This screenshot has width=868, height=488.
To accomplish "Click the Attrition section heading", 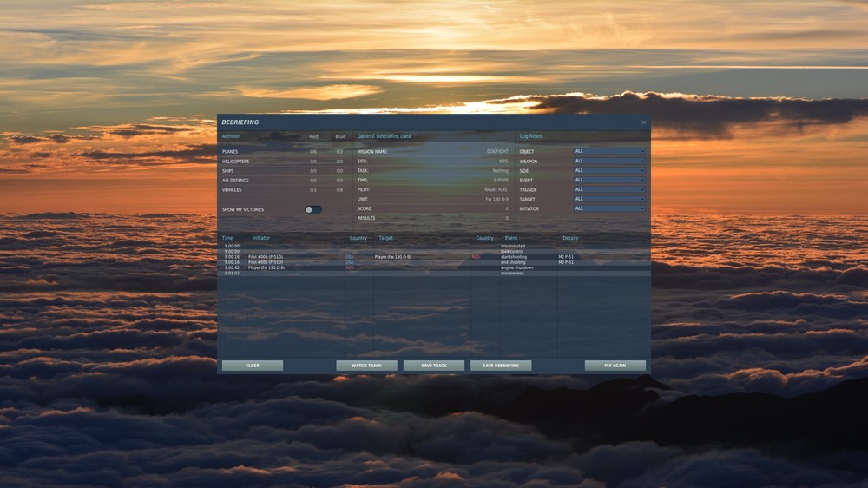I will (x=231, y=136).
